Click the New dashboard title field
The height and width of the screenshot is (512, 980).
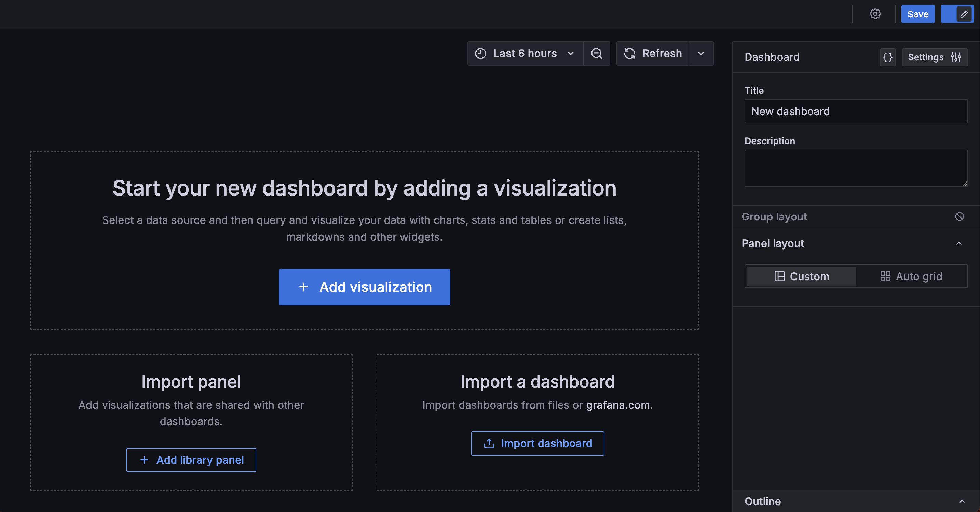pyautogui.click(x=856, y=111)
